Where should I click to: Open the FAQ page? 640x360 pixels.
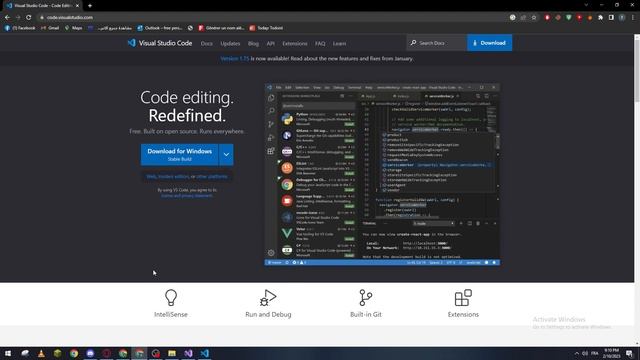(x=320, y=43)
